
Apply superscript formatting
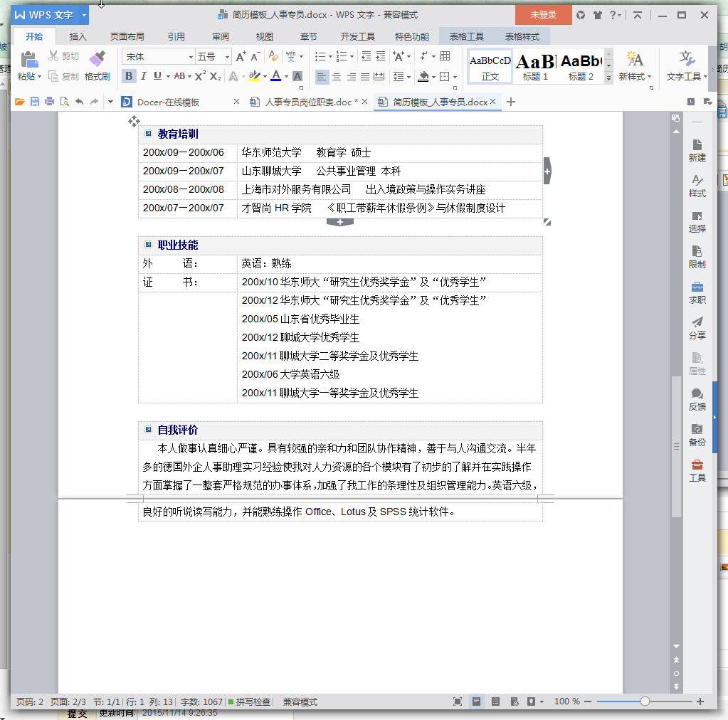(200, 76)
